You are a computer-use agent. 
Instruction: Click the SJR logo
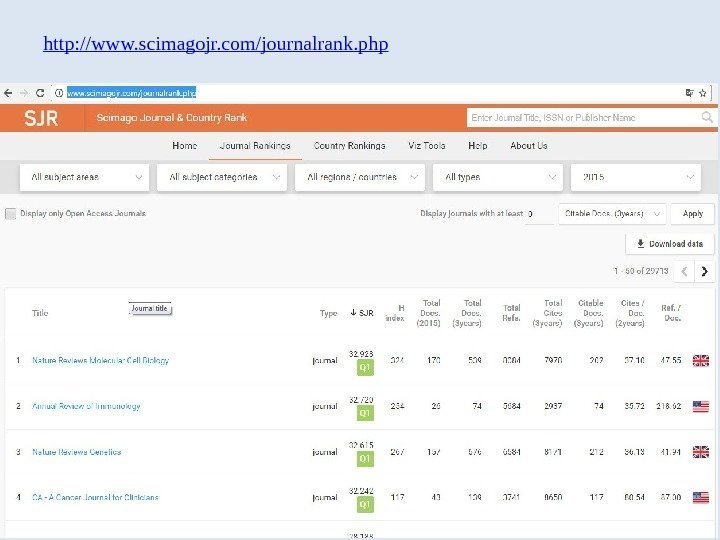(41, 118)
